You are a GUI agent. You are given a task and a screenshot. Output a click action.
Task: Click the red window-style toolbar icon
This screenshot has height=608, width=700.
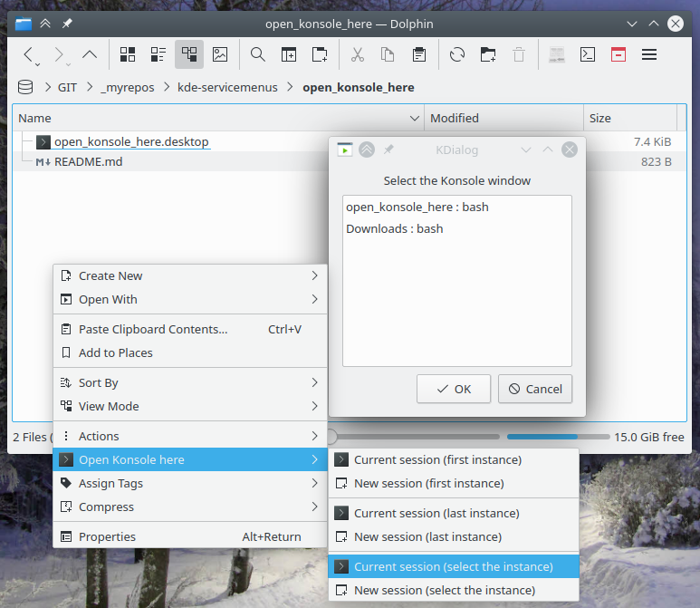pos(618,54)
